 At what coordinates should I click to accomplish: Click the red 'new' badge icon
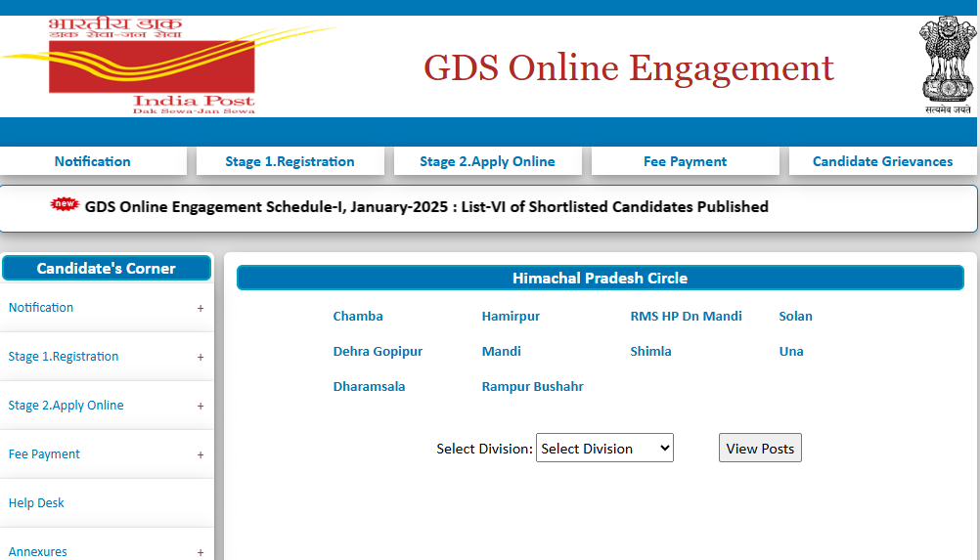65,204
